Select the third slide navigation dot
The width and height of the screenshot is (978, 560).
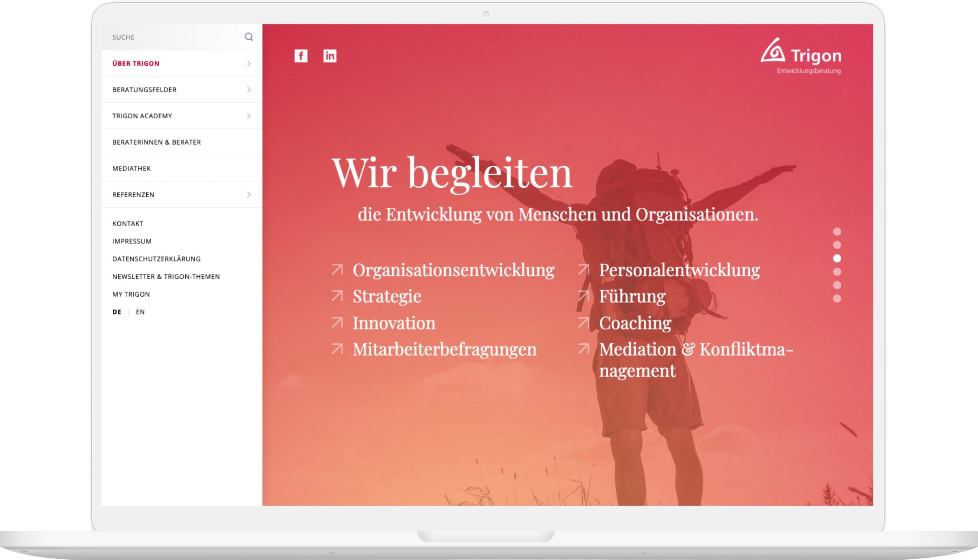point(838,258)
